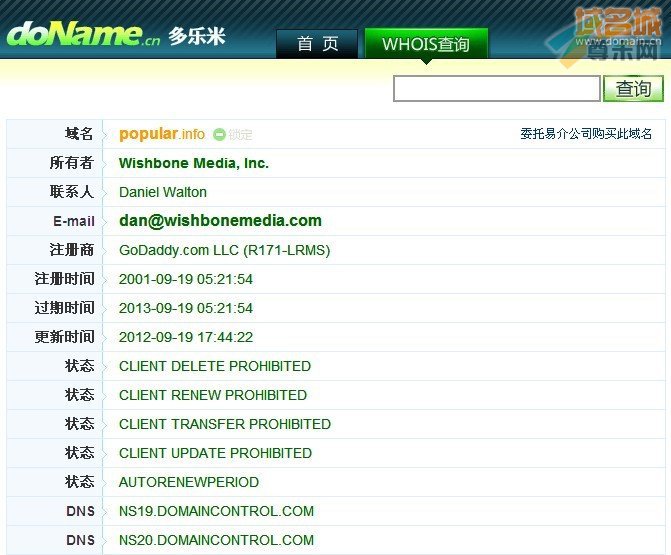Click the 注册时间 row label
Image resolution: width=671 pixels, height=555 pixels.
(x=64, y=279)
